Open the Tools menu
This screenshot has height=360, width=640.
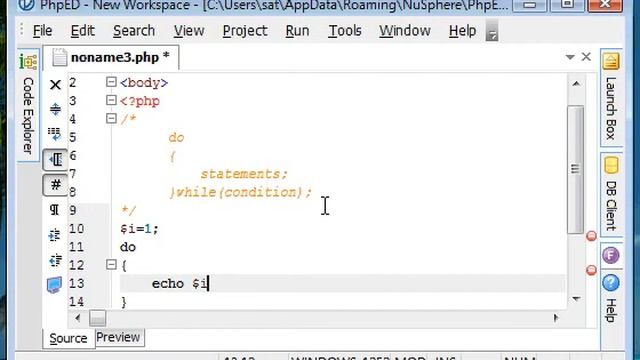pyautogui.click(x=345, y=31)
